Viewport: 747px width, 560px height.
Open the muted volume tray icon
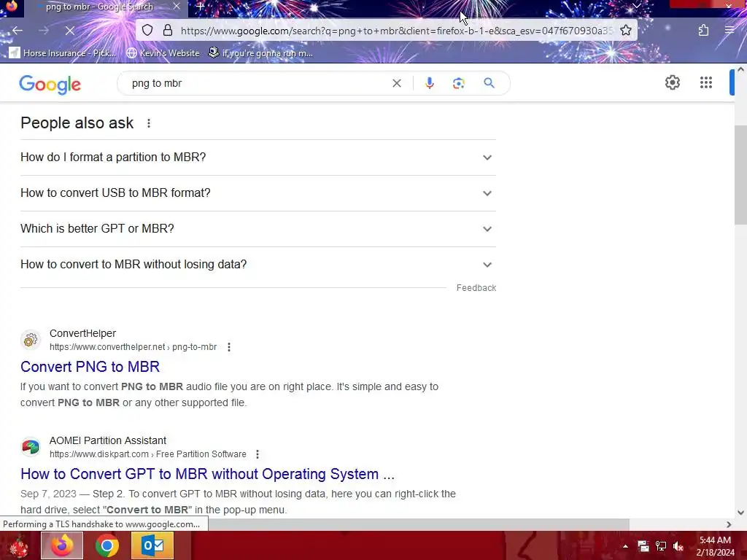click(678, 546)
